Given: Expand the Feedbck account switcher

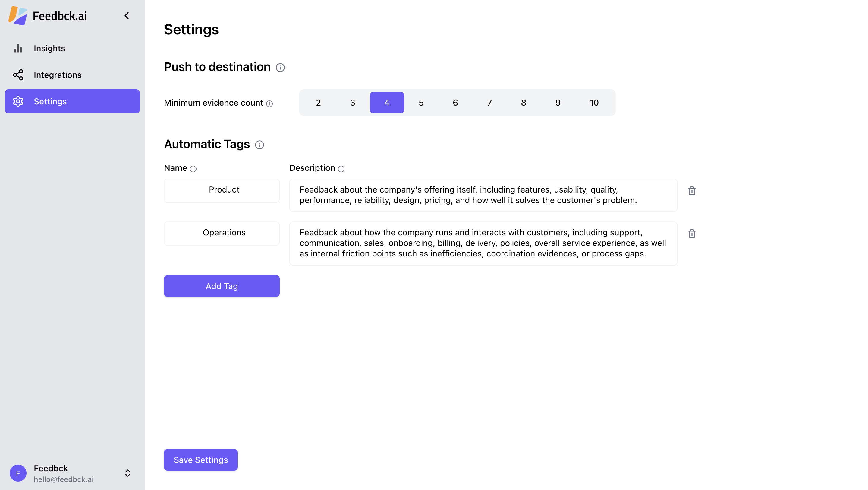Looking at the screenshot, I should point(128,473).
